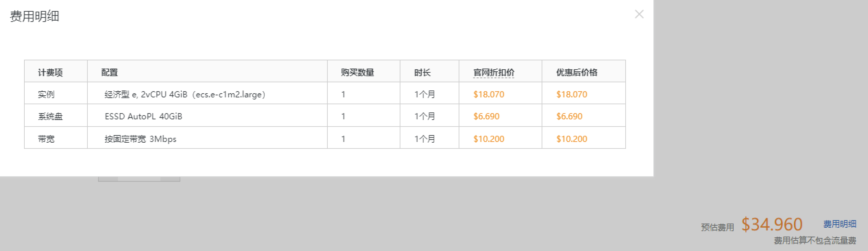Click the 配置 column header
This screenshot has width=868, height=251.
[110, 72]
